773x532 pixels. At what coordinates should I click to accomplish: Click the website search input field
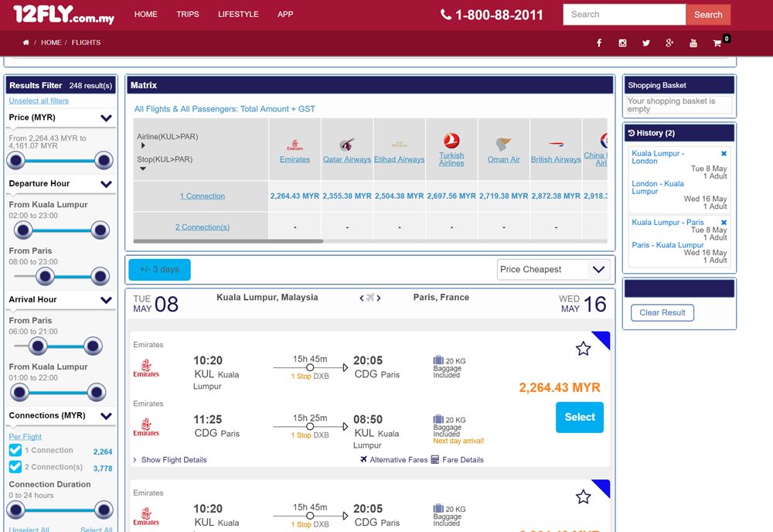(624, 15)
